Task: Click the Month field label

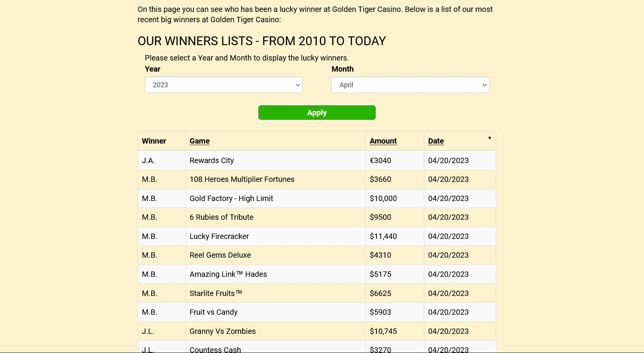Action: [x=342, y=69]
